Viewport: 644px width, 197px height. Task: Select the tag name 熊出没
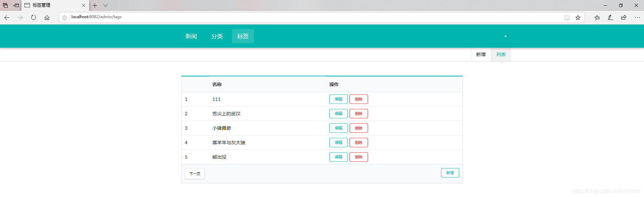[219, 157]
